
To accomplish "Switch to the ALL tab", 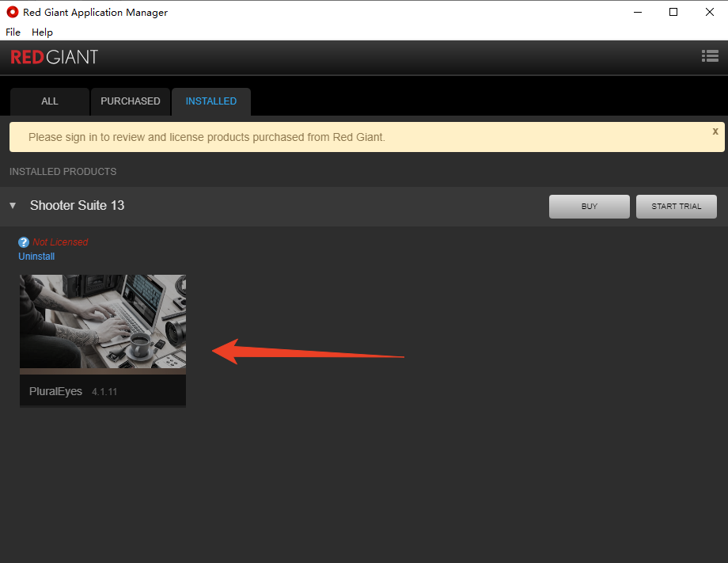I will point(49,101).
